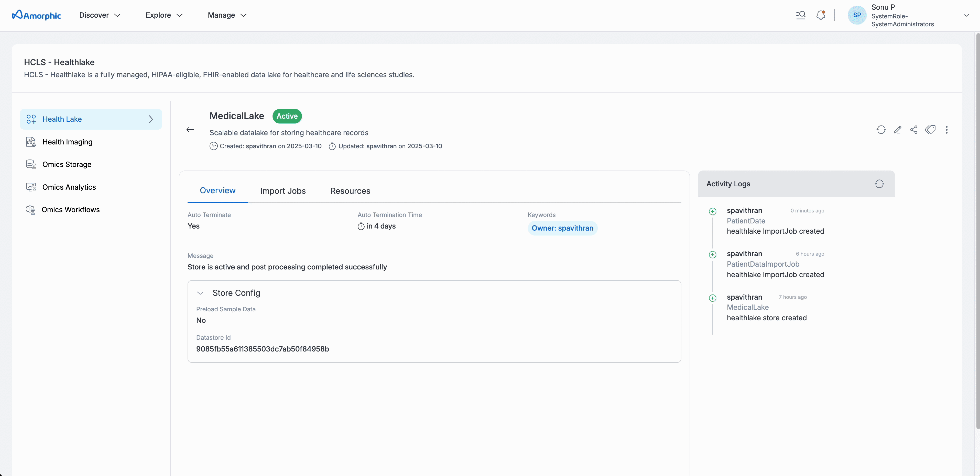This screenshot has height=476, width=980.
Task: Select Omics Workflows from sidebar
Action: 70,210
